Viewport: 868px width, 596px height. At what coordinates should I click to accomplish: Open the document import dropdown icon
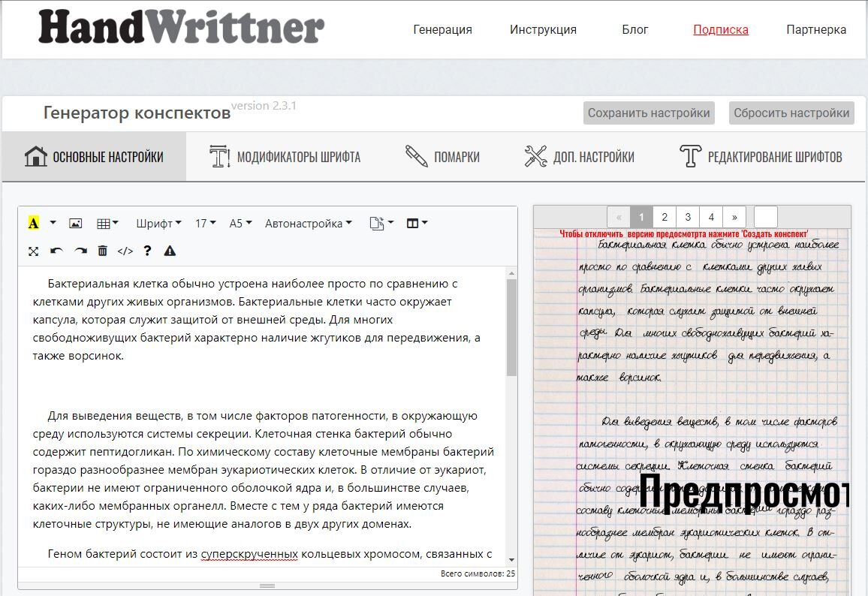coord(381,223)
